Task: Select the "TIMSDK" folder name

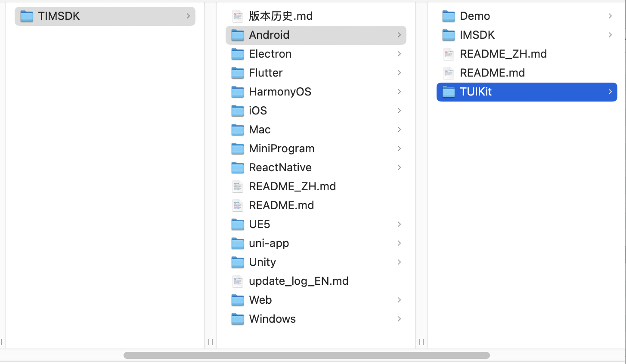Action: coord(59,16)
